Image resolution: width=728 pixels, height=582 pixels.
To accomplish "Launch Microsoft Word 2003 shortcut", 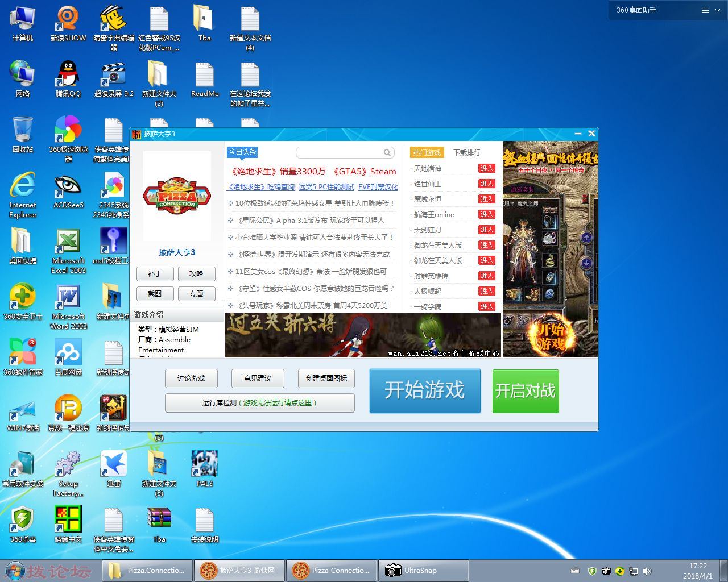I will click(68, 306).
